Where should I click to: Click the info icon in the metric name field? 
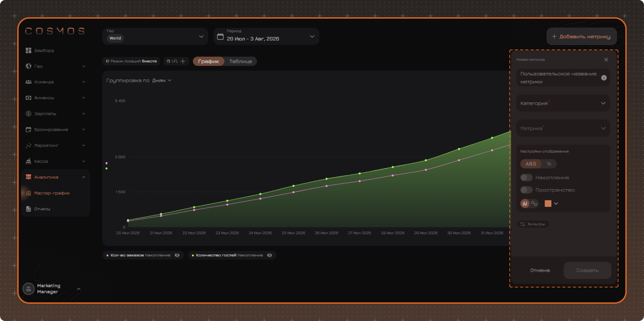(604, 78)
